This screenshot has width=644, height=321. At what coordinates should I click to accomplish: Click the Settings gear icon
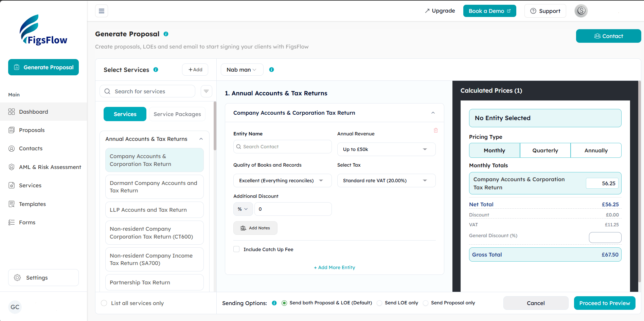(x=17, y=278)
